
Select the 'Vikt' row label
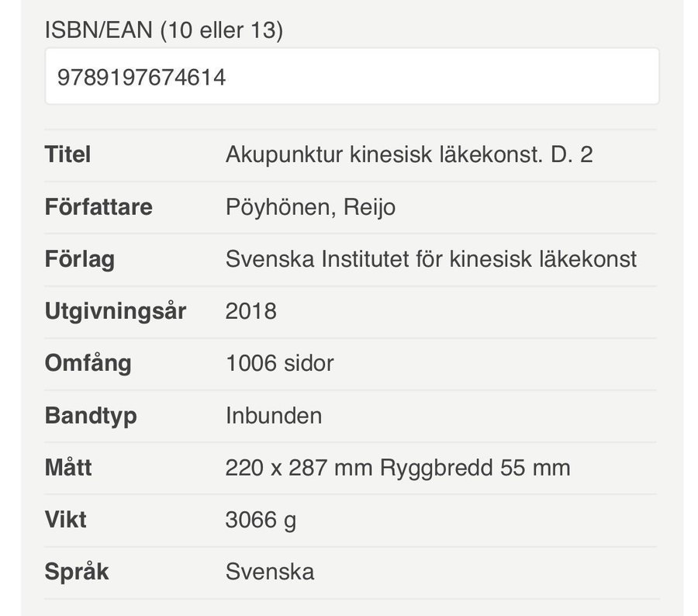click(x=65, y=520)
